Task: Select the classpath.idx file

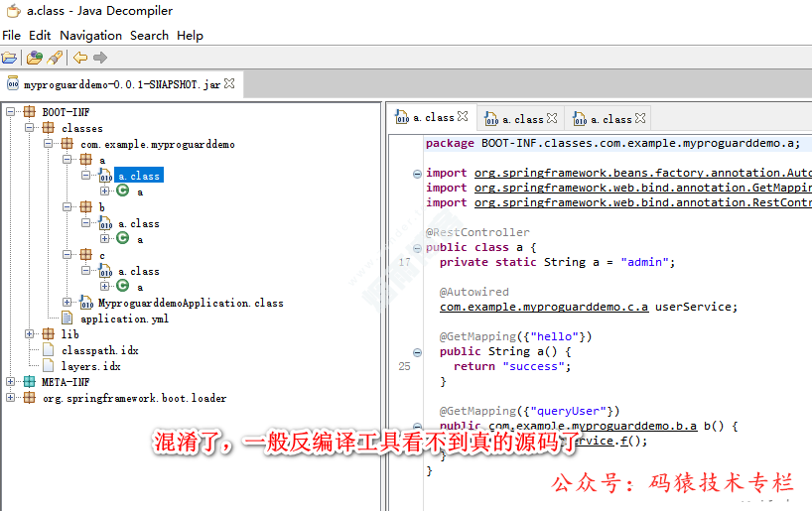Action: (99, 350)
